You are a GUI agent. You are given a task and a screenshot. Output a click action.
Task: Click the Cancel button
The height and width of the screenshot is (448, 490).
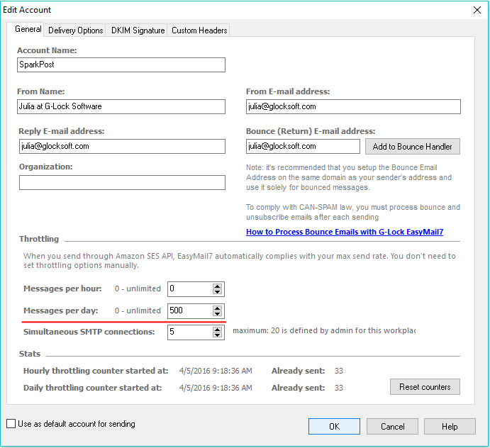[392, 427]
